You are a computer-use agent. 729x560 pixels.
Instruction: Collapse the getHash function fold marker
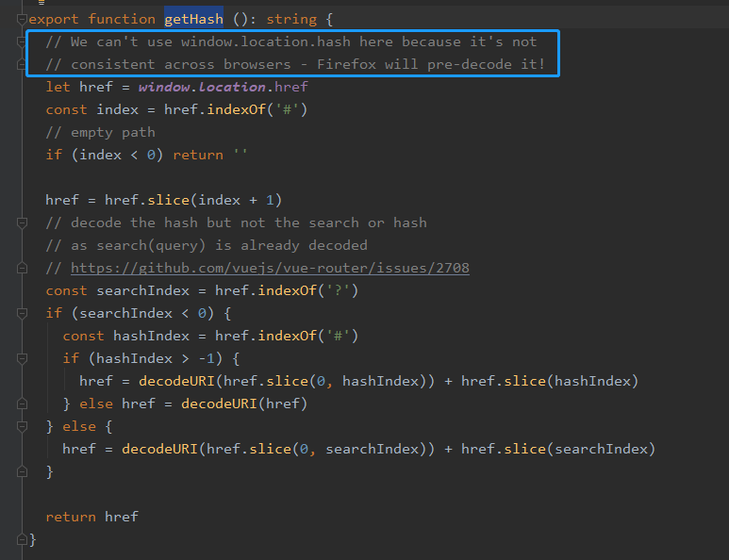[x=22, y=19]
